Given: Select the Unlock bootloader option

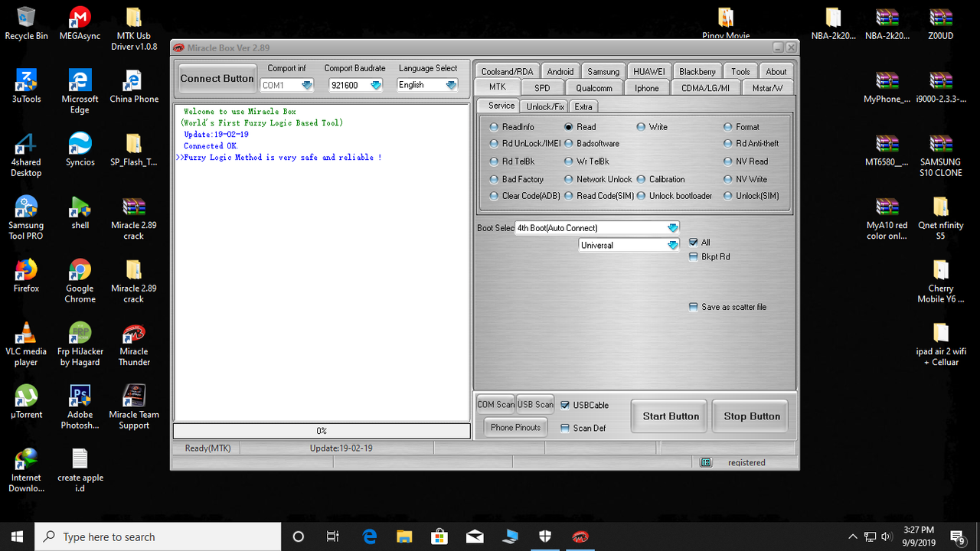Looking at the screenshot, I should pos(675,196).
